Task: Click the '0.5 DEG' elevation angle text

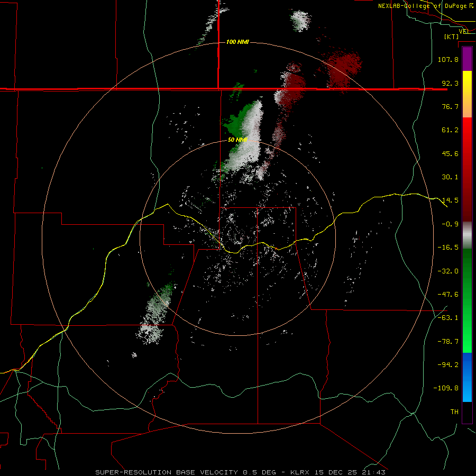Action: (259, 472)
